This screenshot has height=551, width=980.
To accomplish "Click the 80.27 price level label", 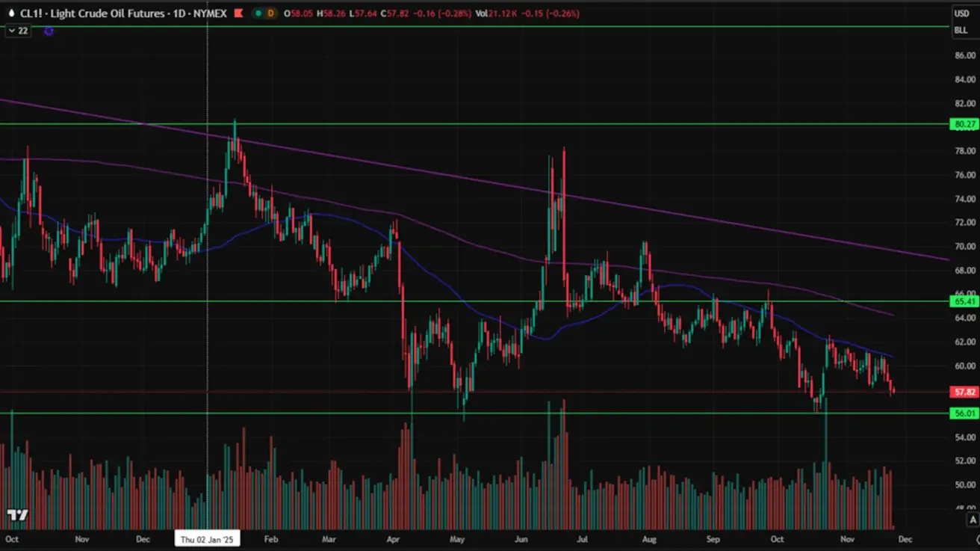I will [x=964, y=125].
